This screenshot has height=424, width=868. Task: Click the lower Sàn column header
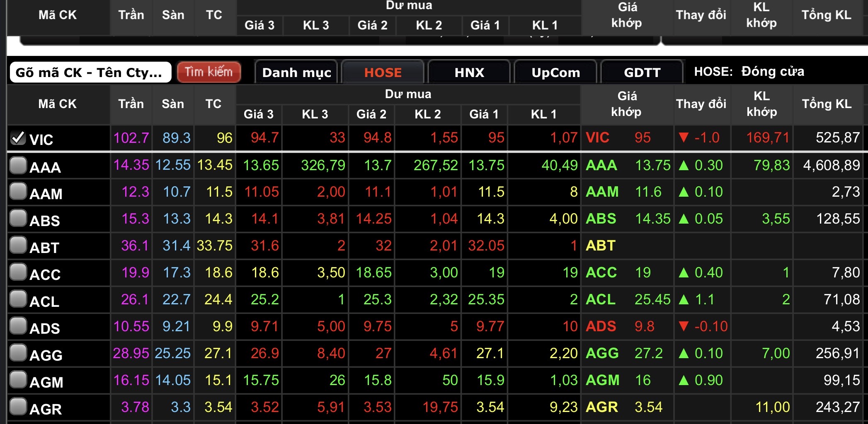[x=173, y=104]
